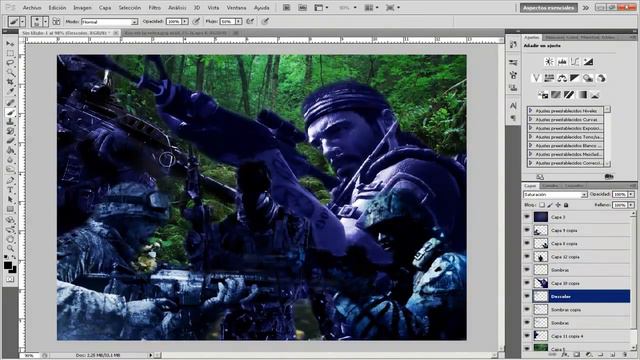Open the Modo blend mode dropdown
Screen dimensions: 640x360
click(x=109, y=22)
